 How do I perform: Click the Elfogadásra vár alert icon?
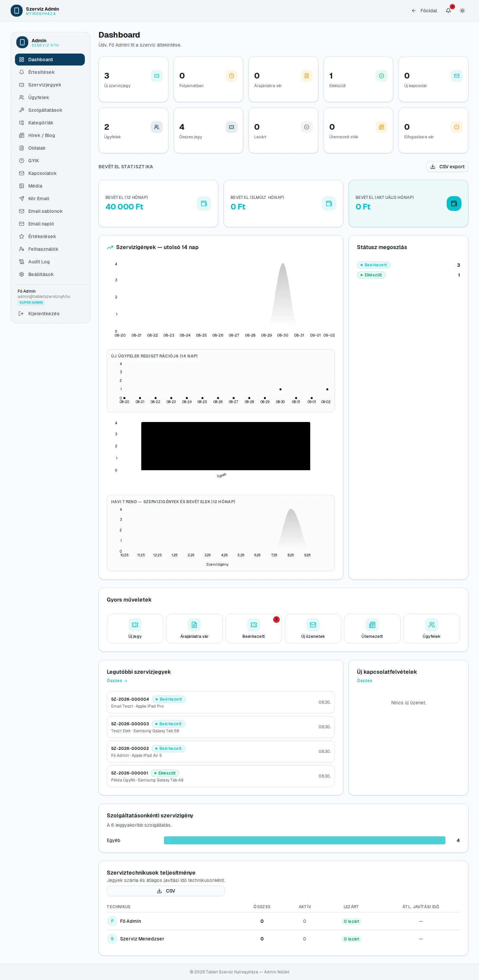pyautogui.click(x=457, y=127)
